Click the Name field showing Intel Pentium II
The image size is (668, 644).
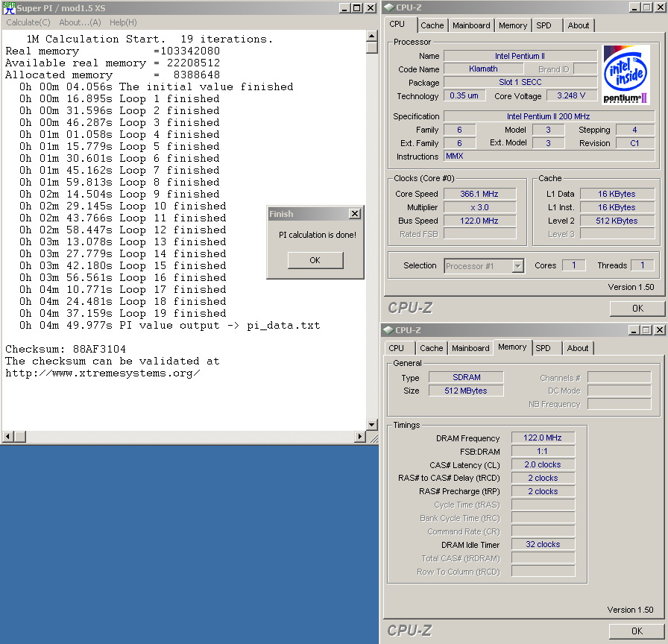[520, 56]
